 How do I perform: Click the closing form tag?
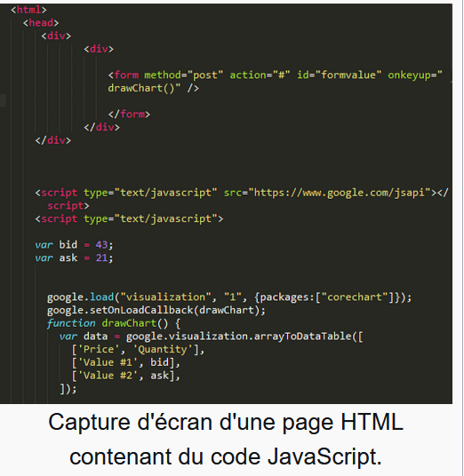(x=129, y=115)
